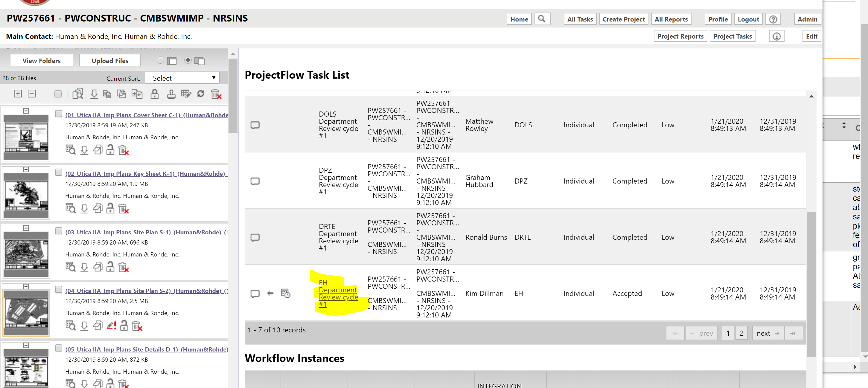Click the help question mark icon
The height and width of the screenshot is (388, 868).
pyautogui.click(x=773, y=19)
